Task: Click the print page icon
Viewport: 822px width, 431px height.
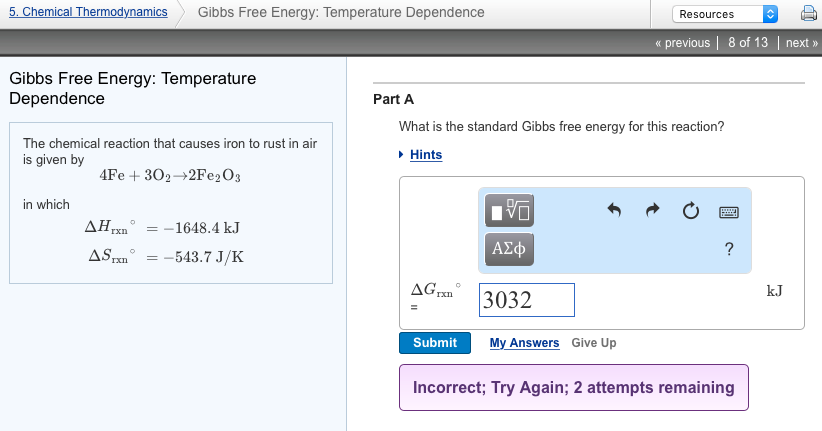Action: coord(809,14)
